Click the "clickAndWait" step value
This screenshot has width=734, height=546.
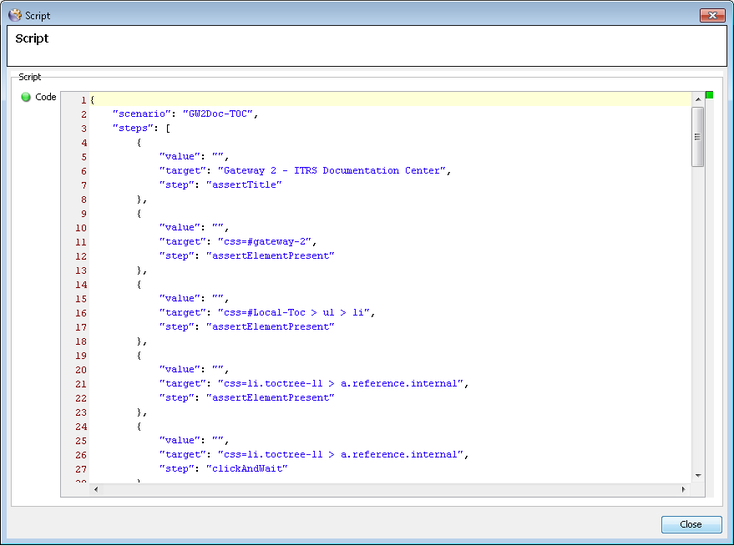pyautogui.click(x=246, y=468)
